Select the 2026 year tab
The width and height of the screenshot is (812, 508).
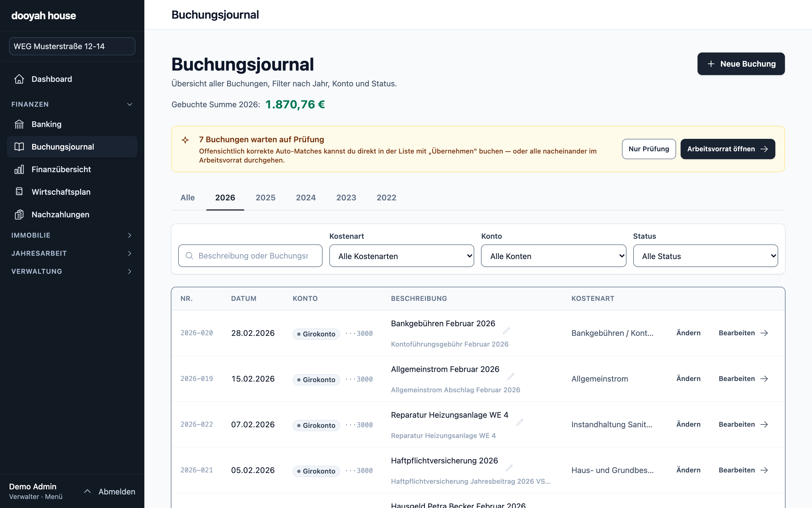coord(225,198)
